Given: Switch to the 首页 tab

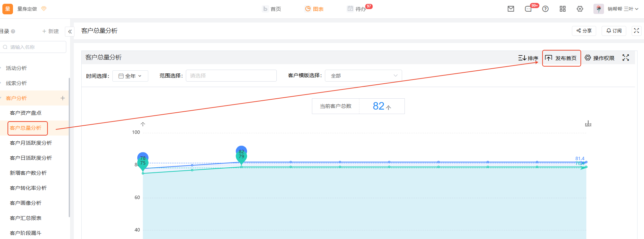Looking at the screenshot, I should tap(272, 9).
